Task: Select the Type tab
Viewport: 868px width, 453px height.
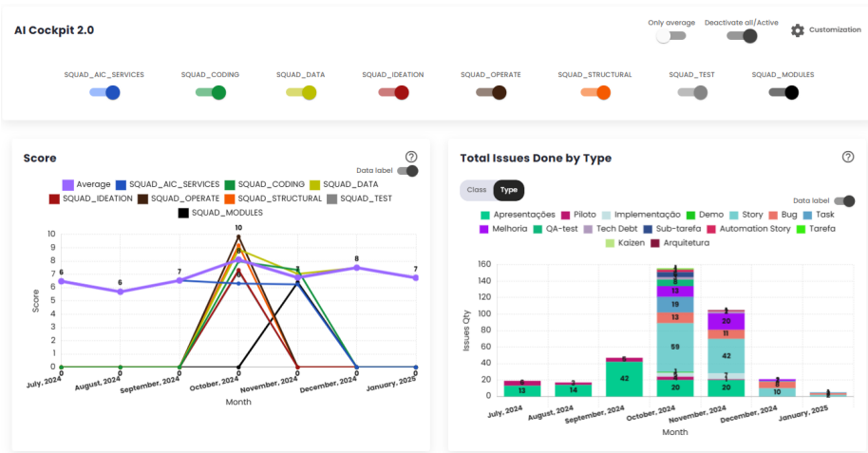Action: (509, 190)
